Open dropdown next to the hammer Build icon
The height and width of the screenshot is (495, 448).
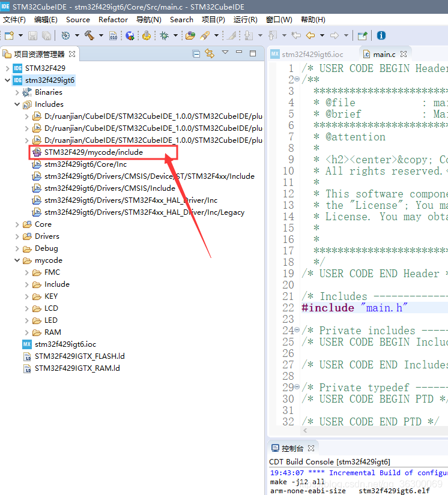[x=101, y=35]
